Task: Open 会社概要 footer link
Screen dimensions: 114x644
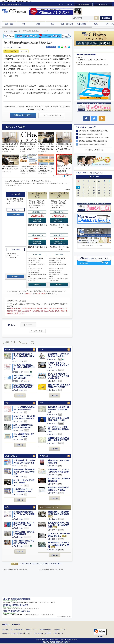Action: [5, 630]
